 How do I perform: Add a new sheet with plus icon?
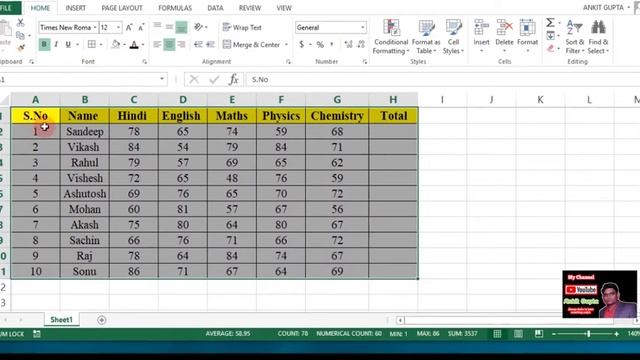102,320
